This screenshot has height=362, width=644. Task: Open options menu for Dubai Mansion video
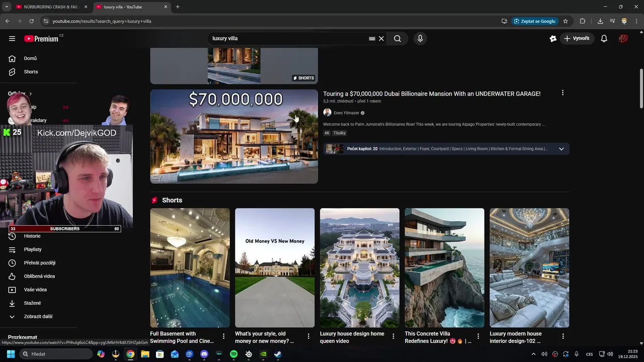(562, 93)
